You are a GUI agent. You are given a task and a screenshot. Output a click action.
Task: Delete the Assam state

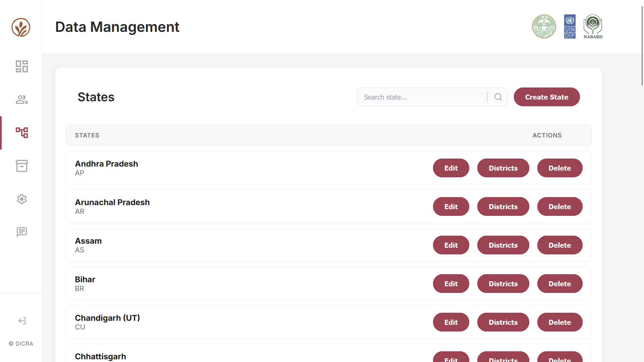coord(560,245)
